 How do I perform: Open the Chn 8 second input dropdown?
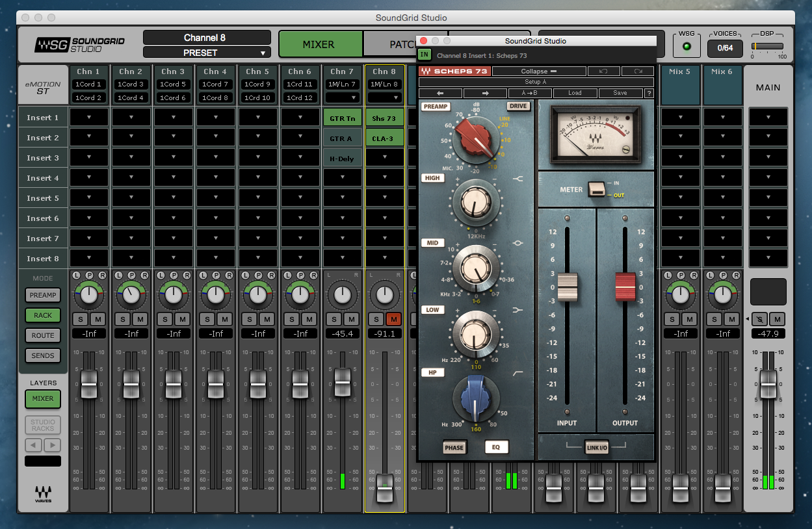click(x=384, y=97)
